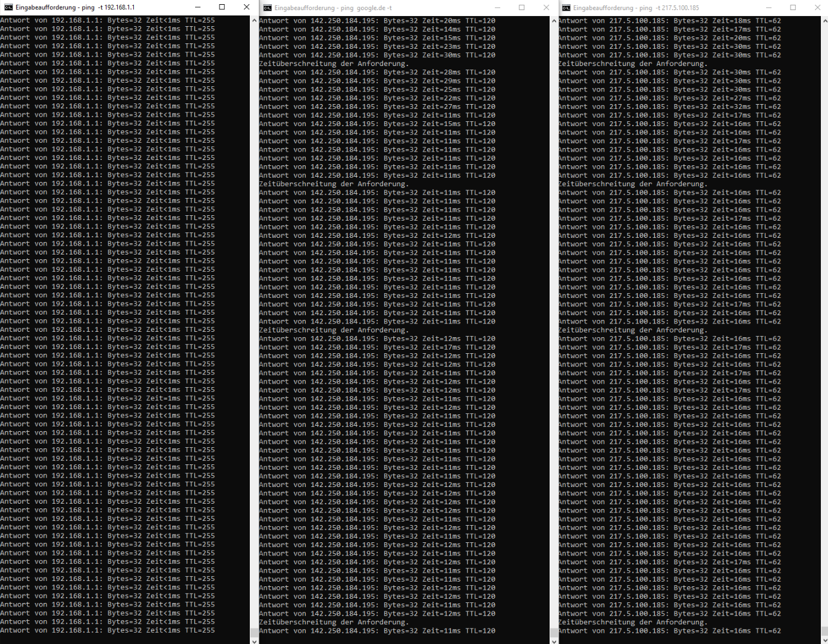Close the ping 192.168.1.1 window

[246, 7]
